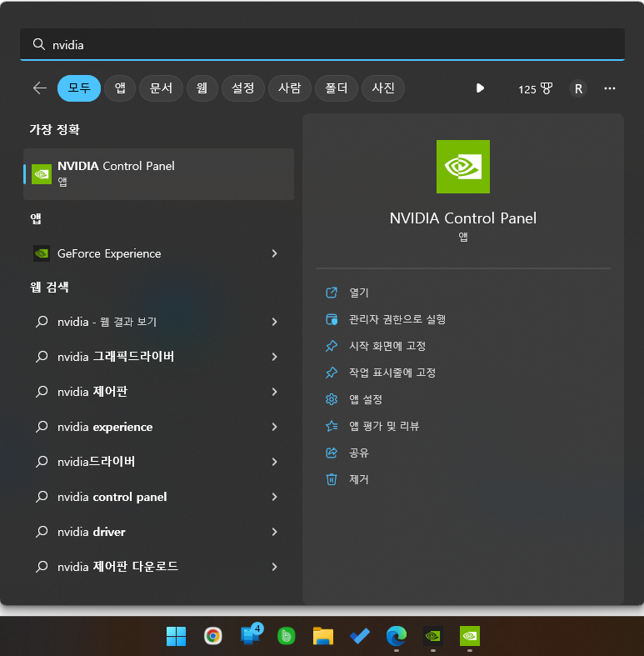Go back with the left arrow
Image resolution: width=644 pixels, height=656 pixels.
pos(40,88)
